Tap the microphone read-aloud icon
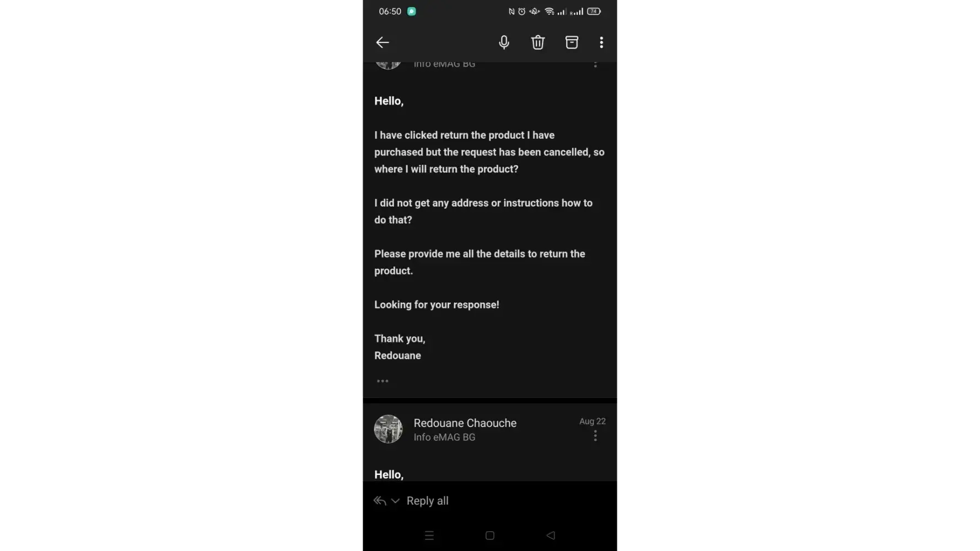Screen dimensions: 980x551 (504, 42)
